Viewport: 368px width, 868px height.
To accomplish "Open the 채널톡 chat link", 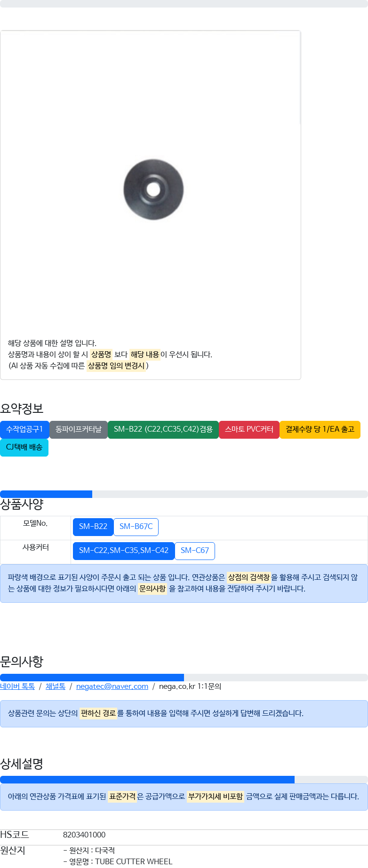I will click(56, 687).
